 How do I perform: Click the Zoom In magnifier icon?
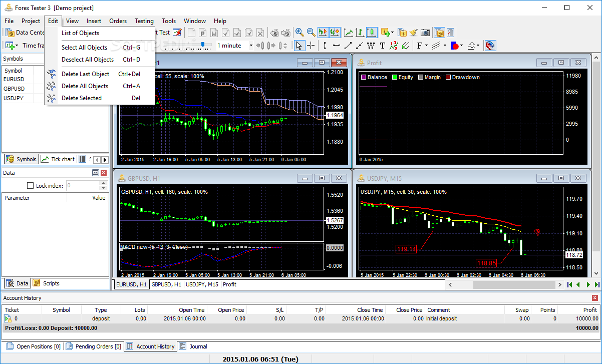click(299, 33)
